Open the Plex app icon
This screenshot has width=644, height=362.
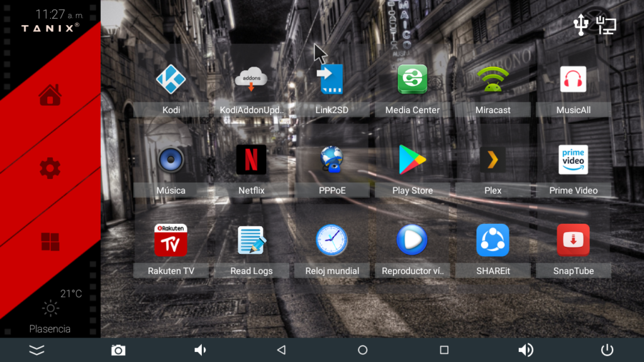click(493, 160)
